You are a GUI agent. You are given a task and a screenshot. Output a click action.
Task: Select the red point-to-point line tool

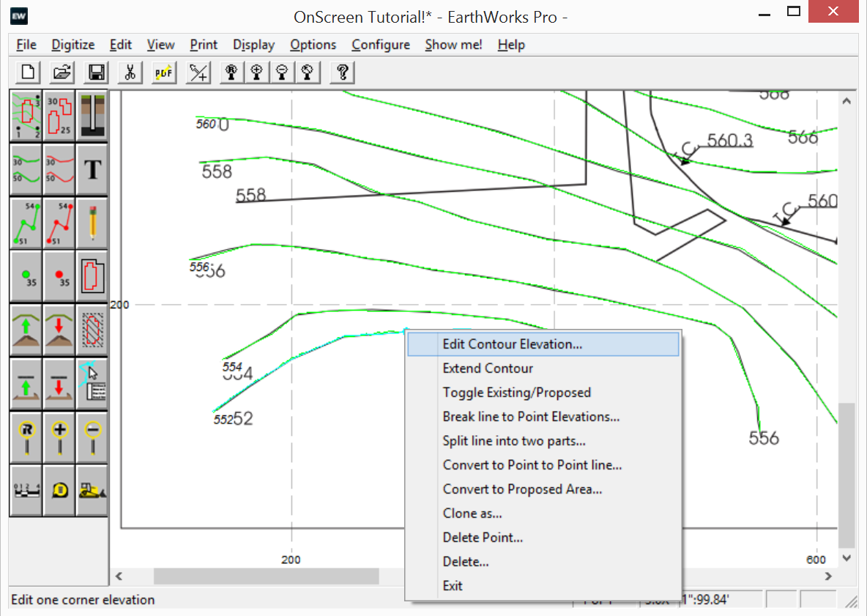click(x=59, y=223)
